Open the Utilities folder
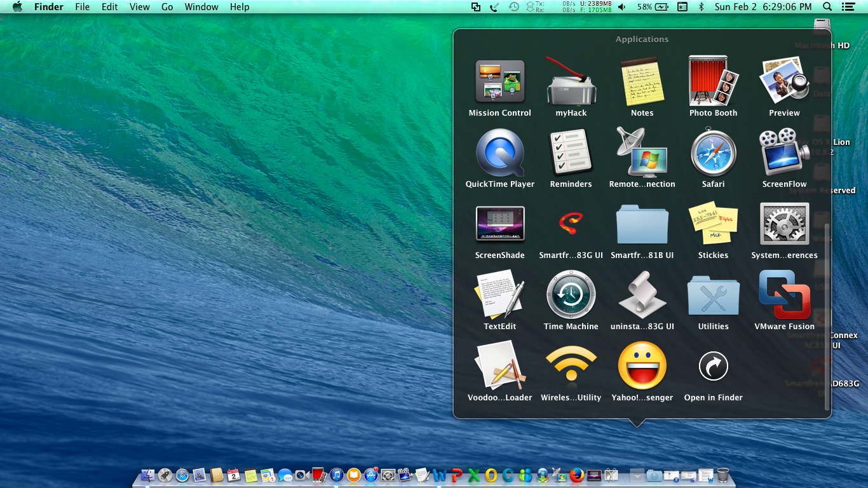This screenshot has width=868, height=488. [714, 295]
